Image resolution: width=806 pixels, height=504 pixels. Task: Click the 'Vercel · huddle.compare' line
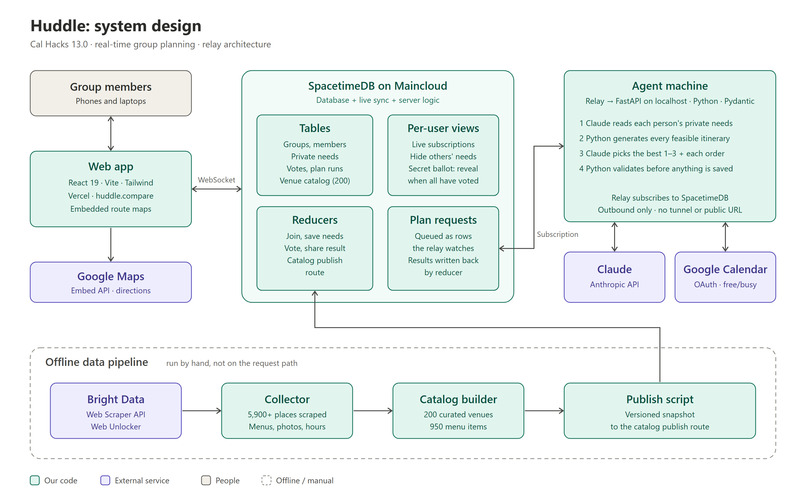(x=111, y=196)
